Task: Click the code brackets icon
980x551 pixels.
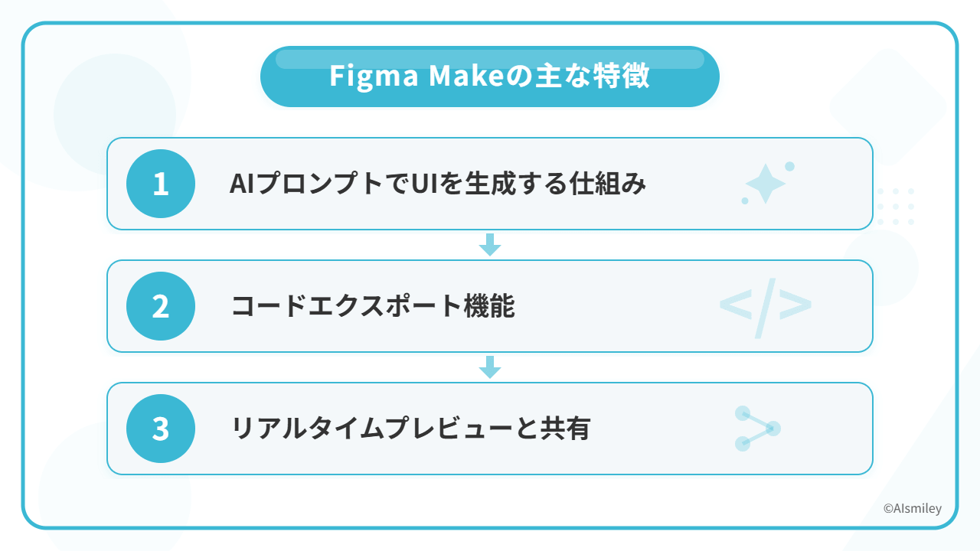Action: coord(765,306)
